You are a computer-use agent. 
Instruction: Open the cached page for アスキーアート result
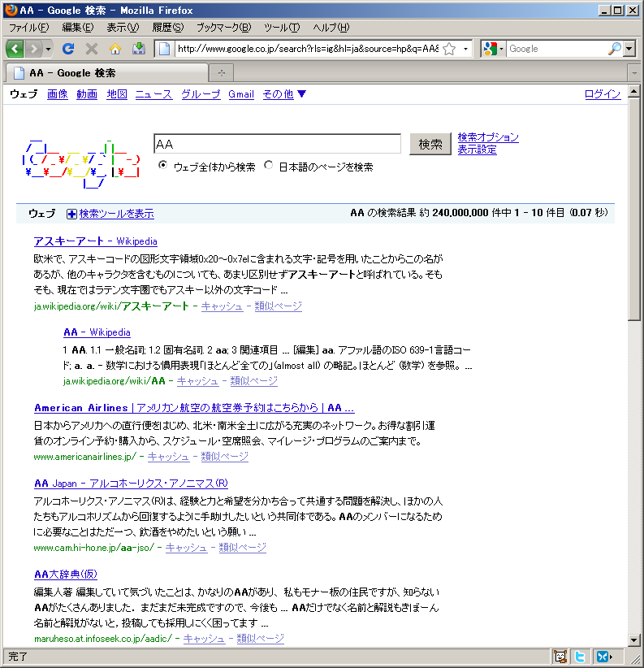[222, 306]
